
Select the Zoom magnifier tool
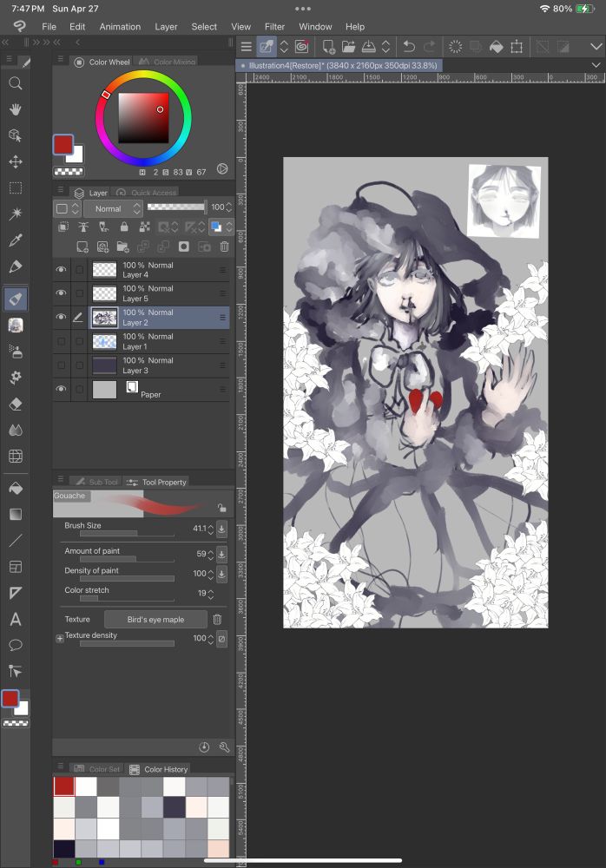[16, 83]
